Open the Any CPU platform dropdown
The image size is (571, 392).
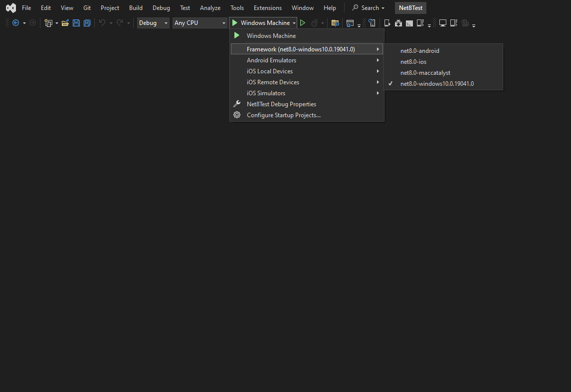point(200,23)
